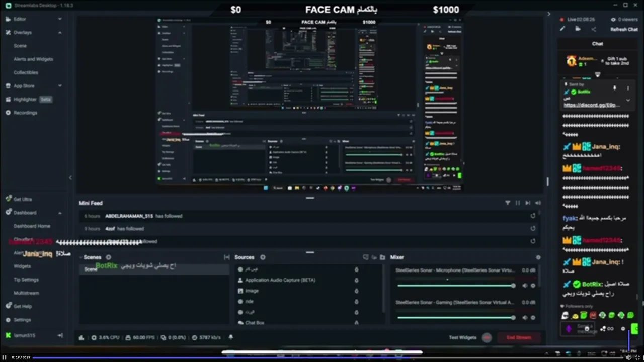Image resolution: width=644 pixels, height=362 pixels.
Task: Click the red REC record button
Action: click(x=487, y=337)
